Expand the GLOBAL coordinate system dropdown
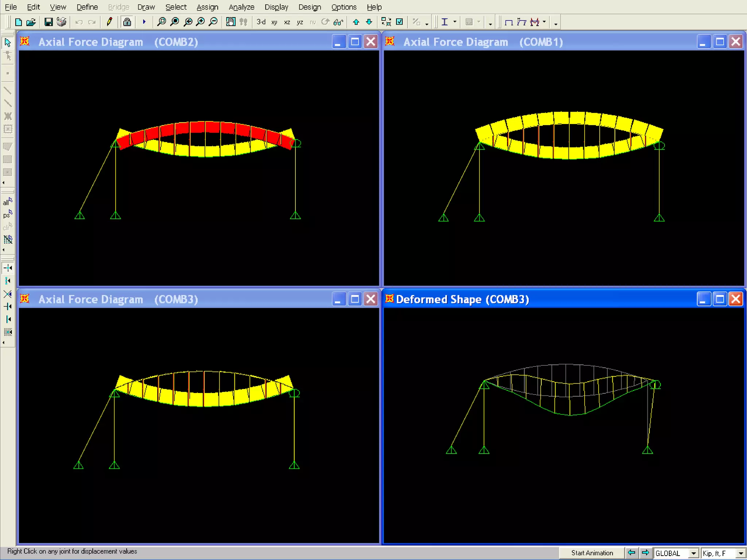 coord(693,553)
